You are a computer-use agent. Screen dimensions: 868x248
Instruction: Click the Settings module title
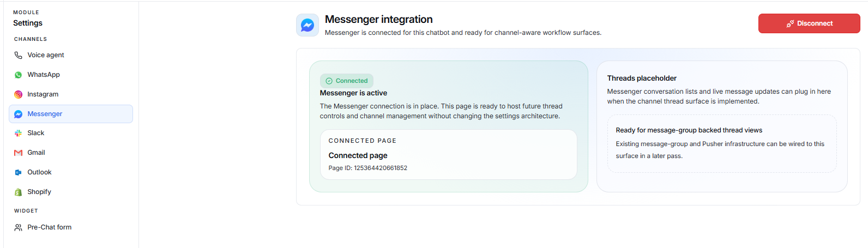[28, 23]
